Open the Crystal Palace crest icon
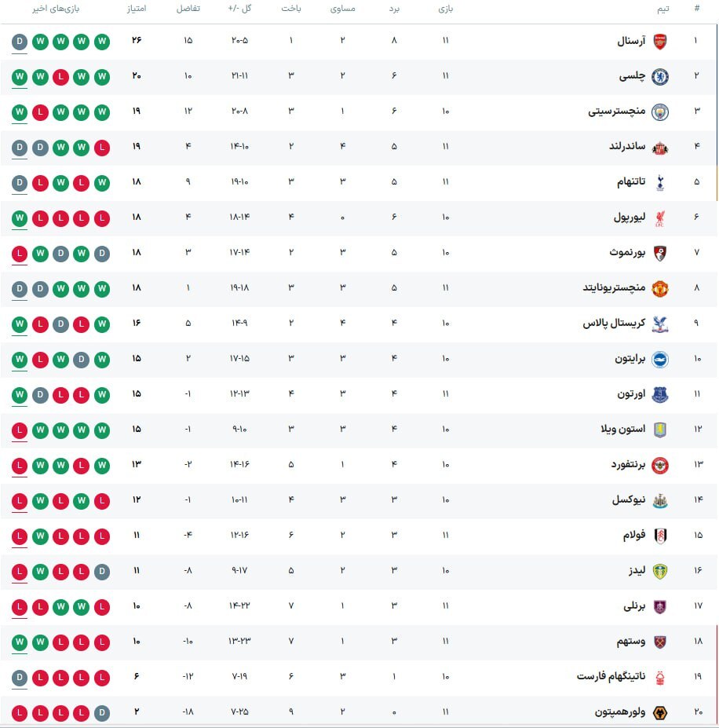 click(x=660, y=324)
